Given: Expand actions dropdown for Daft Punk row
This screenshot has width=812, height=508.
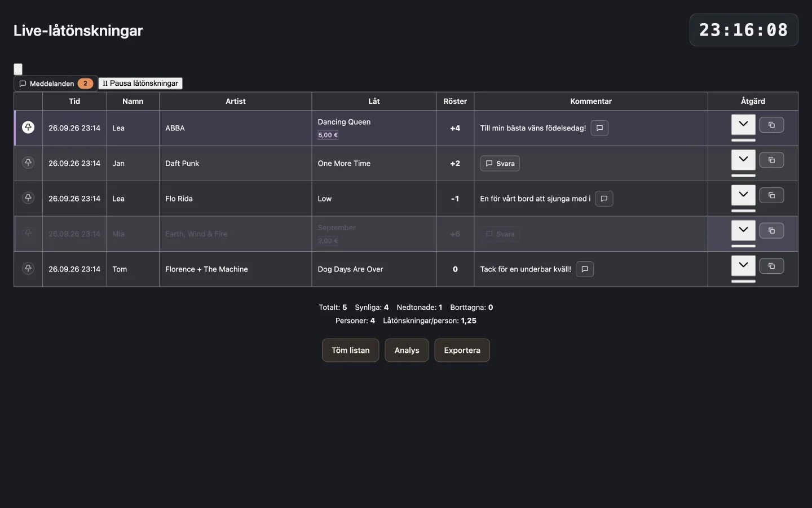Looking at the screenshot, I should click(743, 160).
